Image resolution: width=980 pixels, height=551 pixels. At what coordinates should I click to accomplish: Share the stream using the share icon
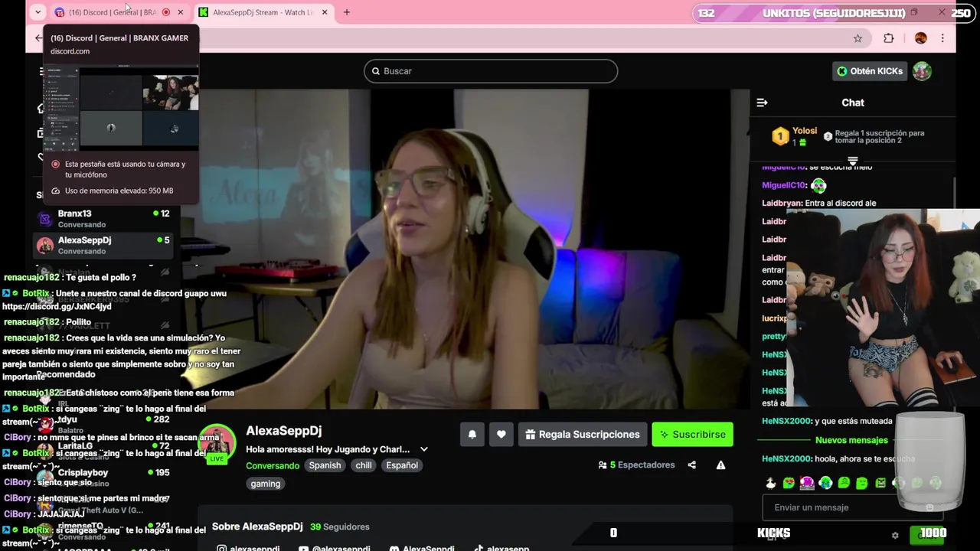[x=692, y=465]
